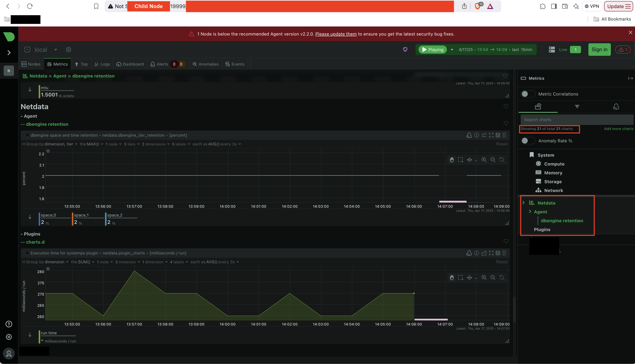Click the lightbulb insights icon

point(405,50)
